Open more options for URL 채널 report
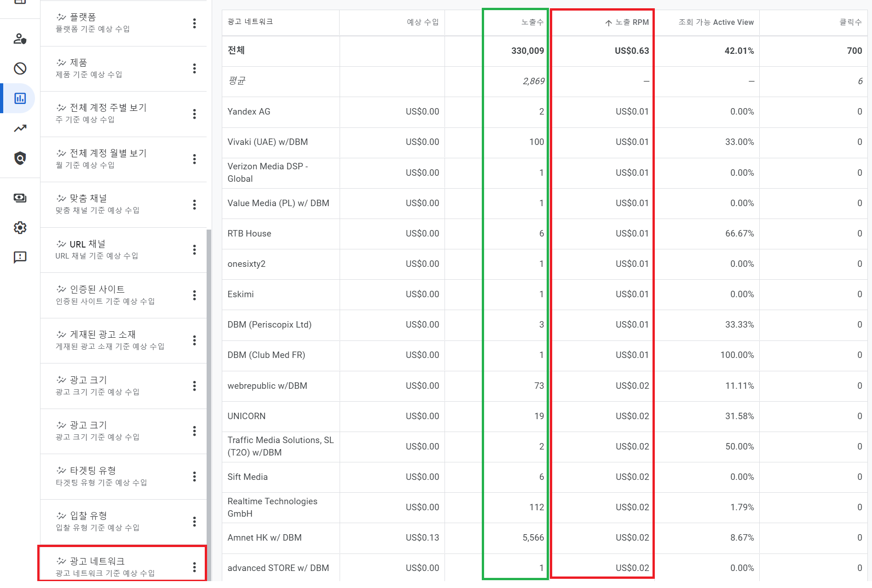The height and width of the screenshot is (588, 872). [194, 249]
